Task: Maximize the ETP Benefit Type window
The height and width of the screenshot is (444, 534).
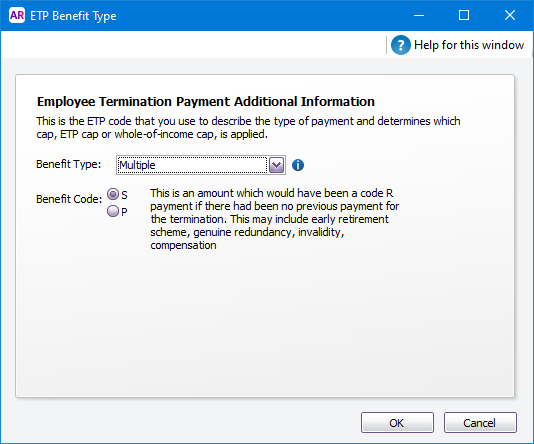Action: [x=464, y=16]
